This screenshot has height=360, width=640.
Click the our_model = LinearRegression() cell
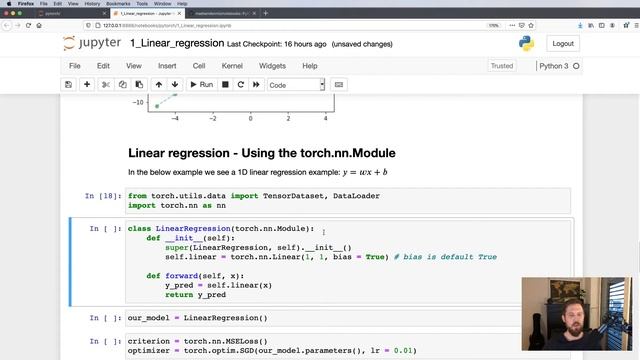(347, 318)
